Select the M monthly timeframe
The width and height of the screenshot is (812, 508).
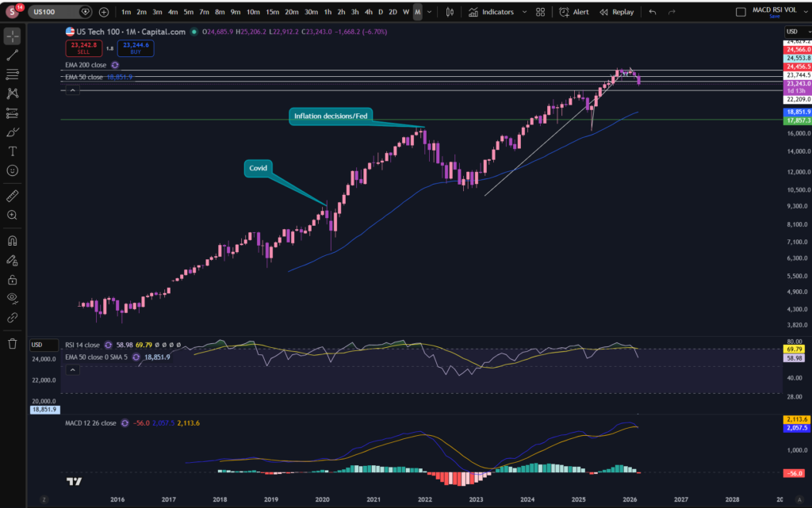[x=417, y=12]
